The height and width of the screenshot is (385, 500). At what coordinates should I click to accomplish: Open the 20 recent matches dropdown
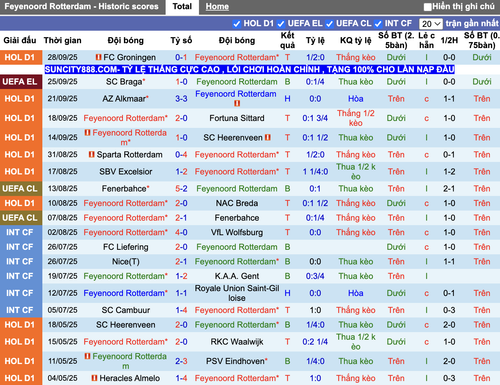[430, 24]
